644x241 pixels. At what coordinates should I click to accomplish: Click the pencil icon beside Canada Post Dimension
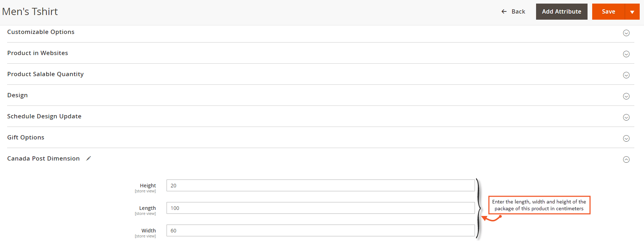click(x=89, y=158)
